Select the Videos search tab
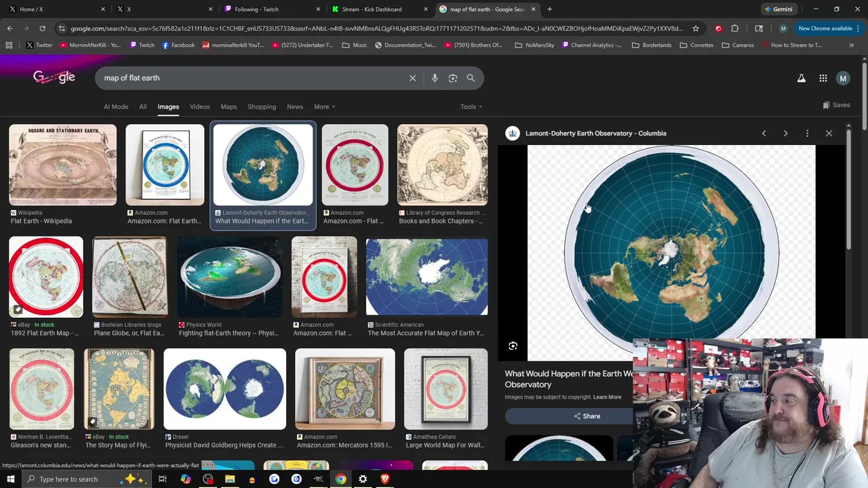 pos(199,106)
